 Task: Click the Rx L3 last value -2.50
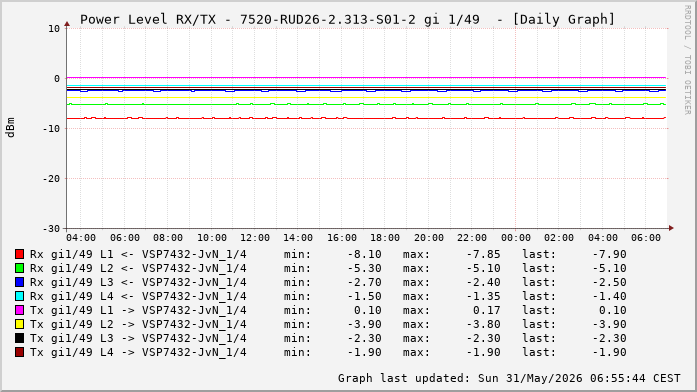609,282
